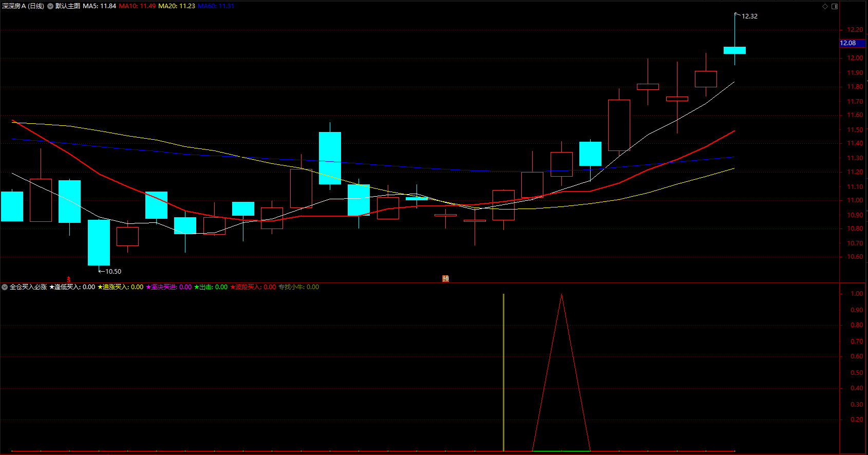Select the MA60: 11.31 label
The width and height of the screenshot is (868, 455).
(216, 6)
